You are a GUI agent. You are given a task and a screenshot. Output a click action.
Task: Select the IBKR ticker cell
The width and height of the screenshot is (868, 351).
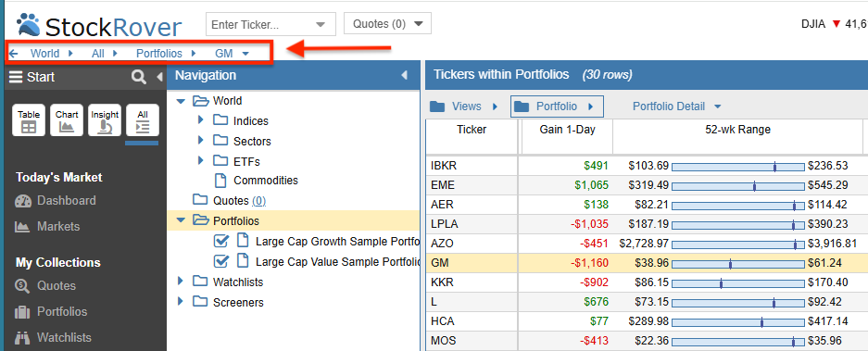(x=472, y=166)
